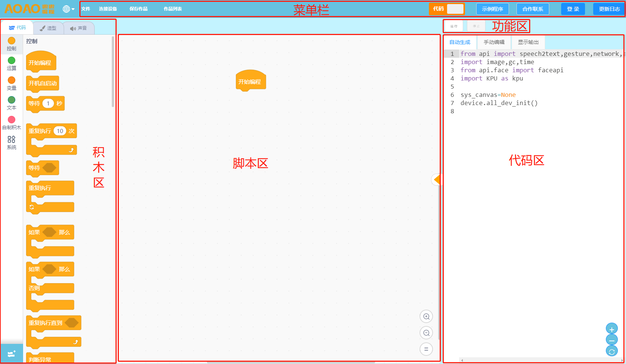The image size is (626, 364).
Task: Click the 运行 run button
Action: click(454, 26)
